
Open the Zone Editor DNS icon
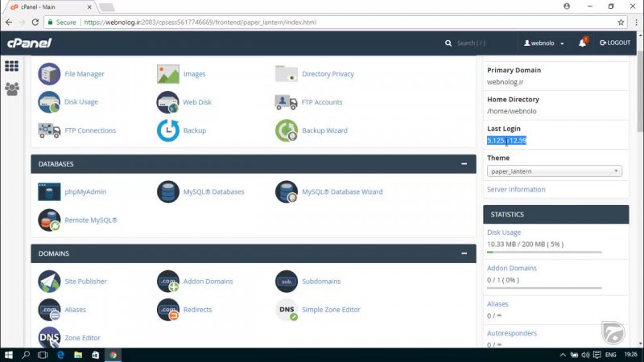point(49,338)
